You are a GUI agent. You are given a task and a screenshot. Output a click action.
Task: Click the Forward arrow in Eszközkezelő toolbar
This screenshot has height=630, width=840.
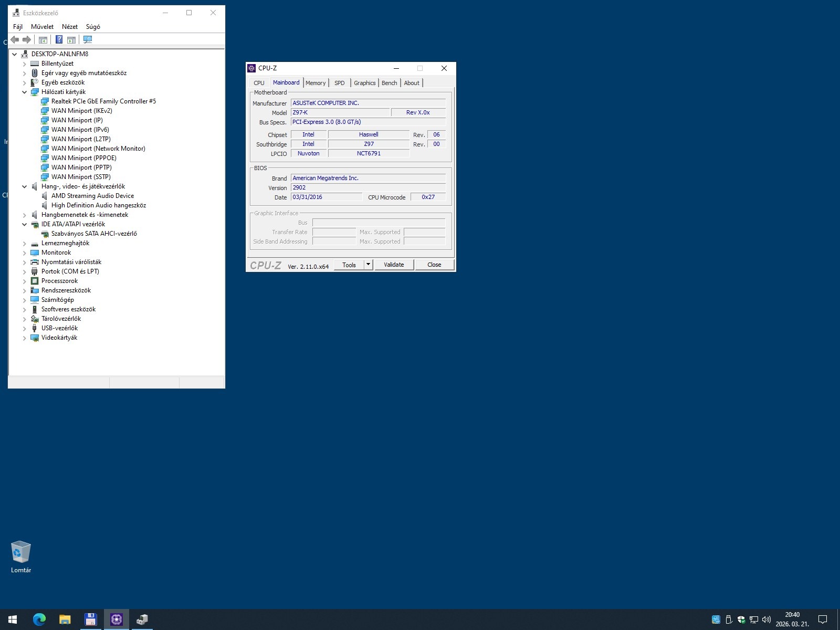(x=27, y=40)
